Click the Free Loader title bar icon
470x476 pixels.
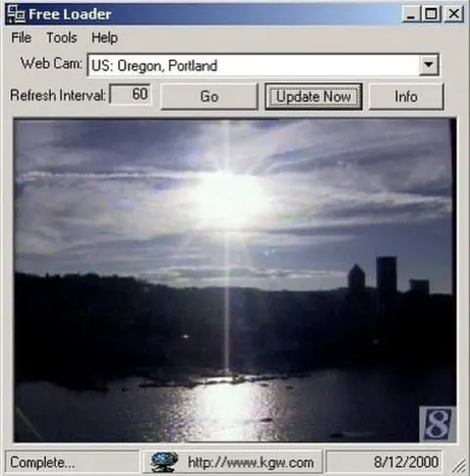click(16, 14)
